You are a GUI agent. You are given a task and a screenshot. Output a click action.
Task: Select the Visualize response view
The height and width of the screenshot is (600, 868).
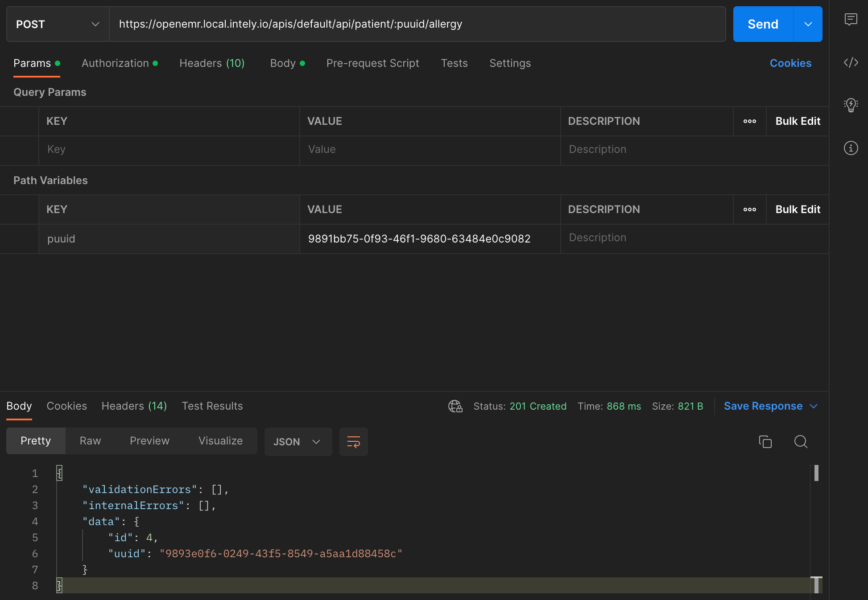click(x=220, y=441)
